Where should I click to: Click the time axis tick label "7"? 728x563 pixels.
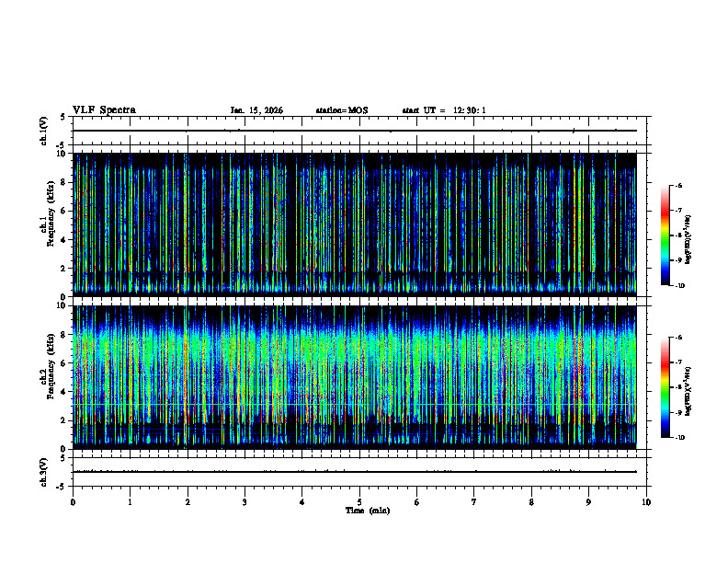pos(474,502)
